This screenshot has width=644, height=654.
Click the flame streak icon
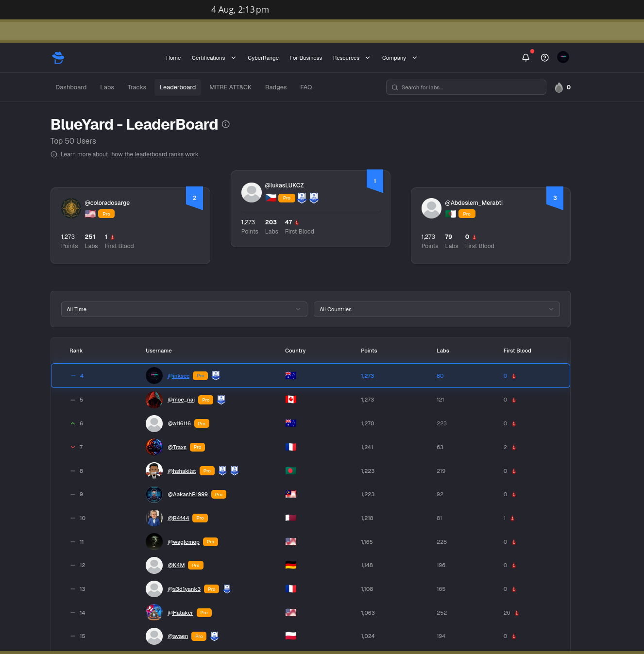[559, 87]
